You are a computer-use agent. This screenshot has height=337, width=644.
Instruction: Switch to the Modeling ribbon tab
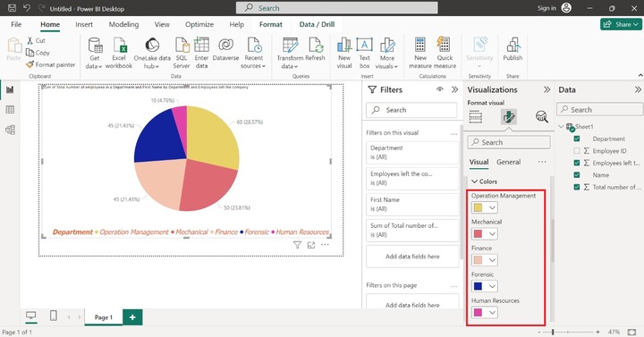[123, 25]
